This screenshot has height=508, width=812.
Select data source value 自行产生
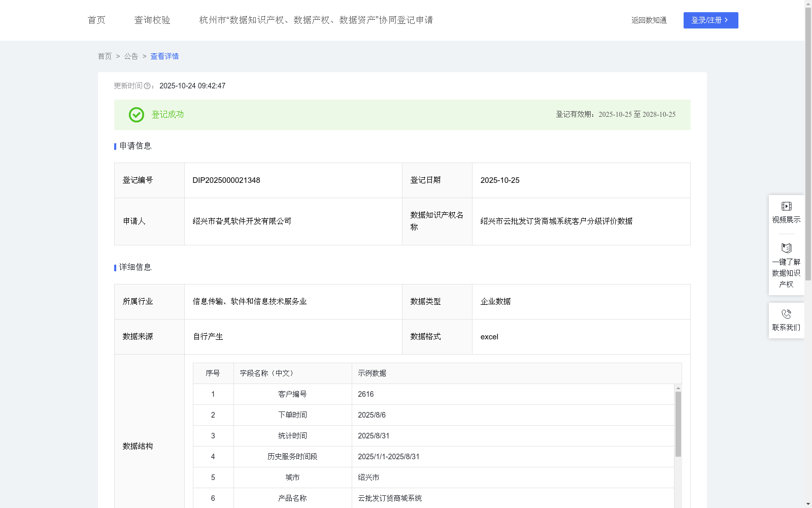point(208,337)
